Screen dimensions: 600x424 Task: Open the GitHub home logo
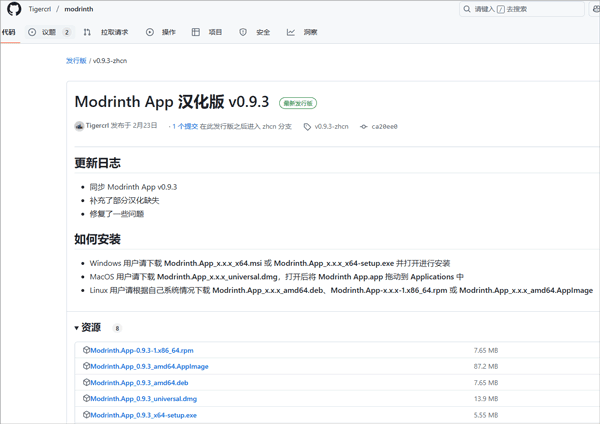14,9
